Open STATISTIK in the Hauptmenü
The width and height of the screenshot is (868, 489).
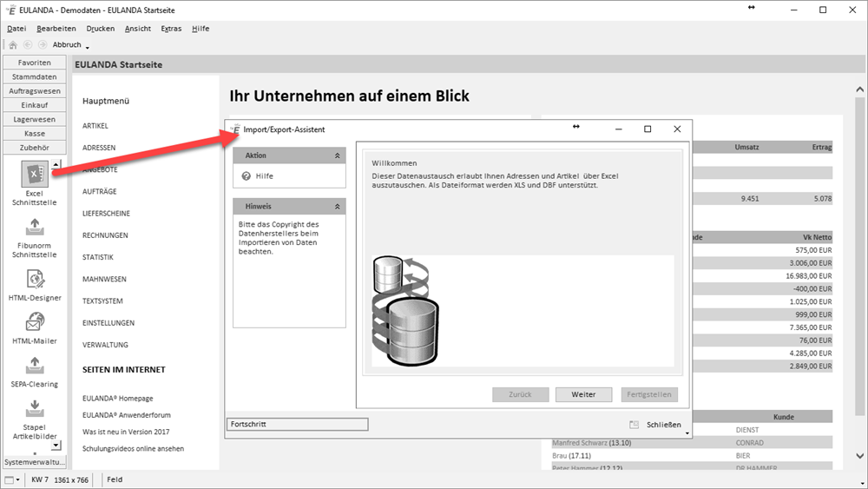click(98, 257)
